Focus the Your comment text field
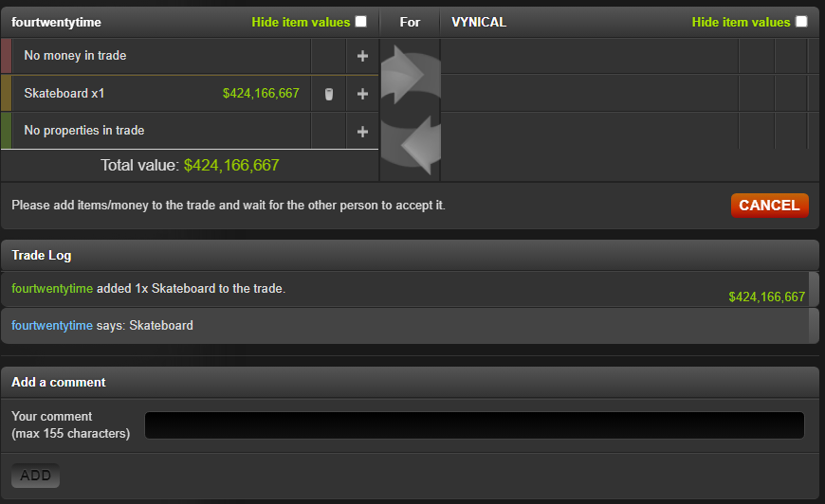This screenshot has width=825, height=504. tap(474, 425)
